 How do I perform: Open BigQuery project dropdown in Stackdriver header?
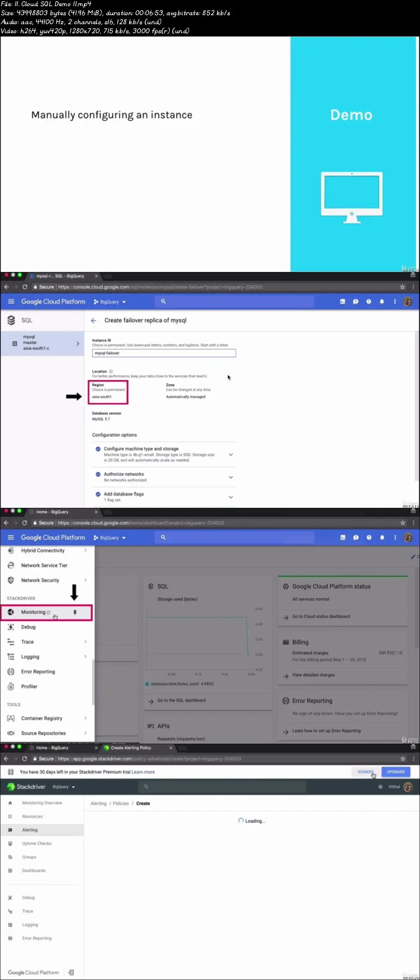click(x=64, y=787)
